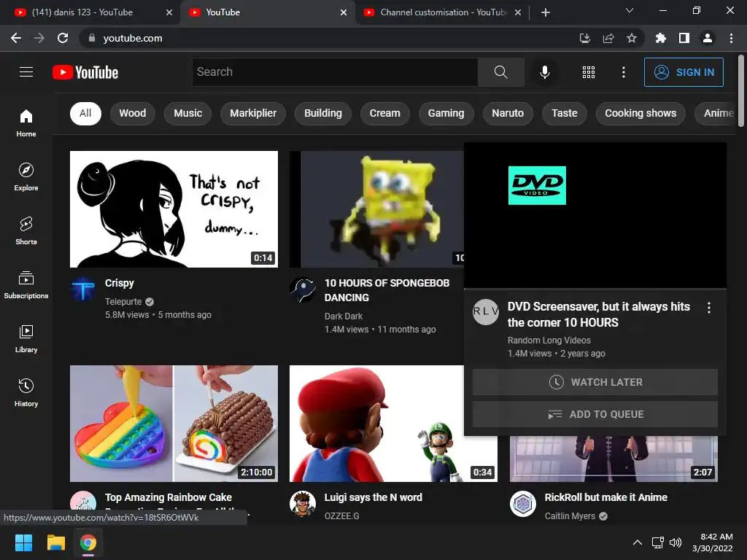747x560 pixels.
Task: Close the active YouTube tab
Action: click(x=344, y=12)
